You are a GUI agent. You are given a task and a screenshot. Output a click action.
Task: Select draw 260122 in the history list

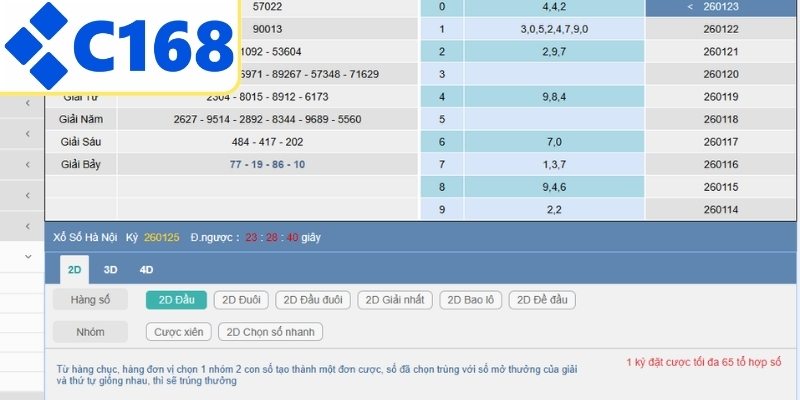pos(720,30)
